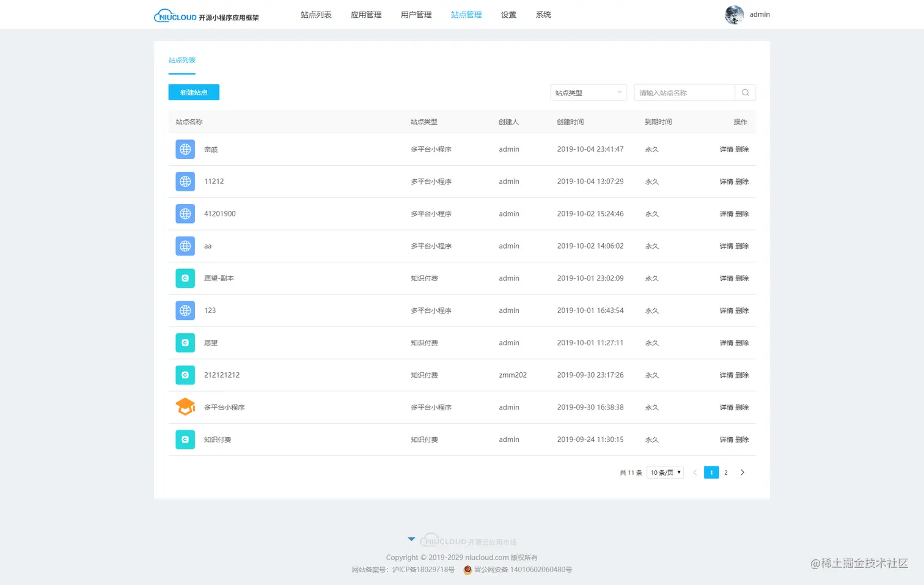The height and width of the screenshot is (585, 924).
Task: Click the blue collapse arrow above the footer
Action: point(411,539)
